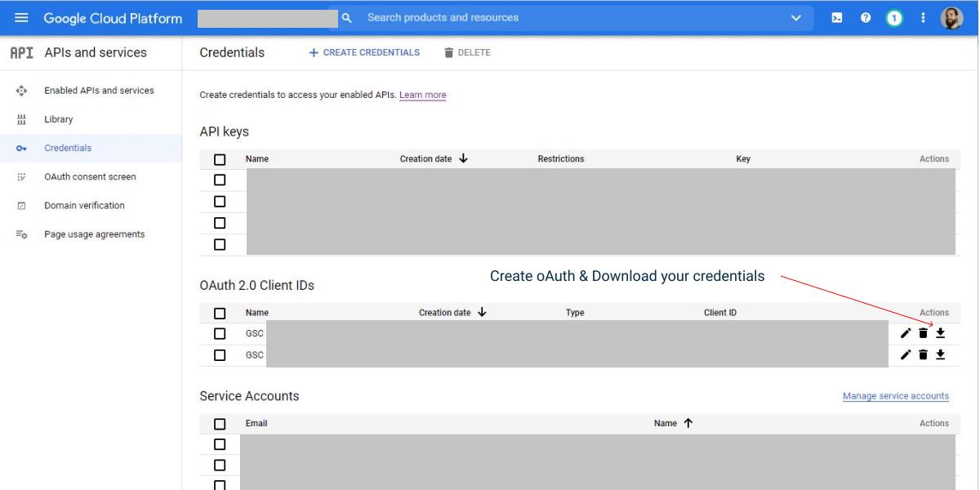Click the search magnifier icon

347,18
